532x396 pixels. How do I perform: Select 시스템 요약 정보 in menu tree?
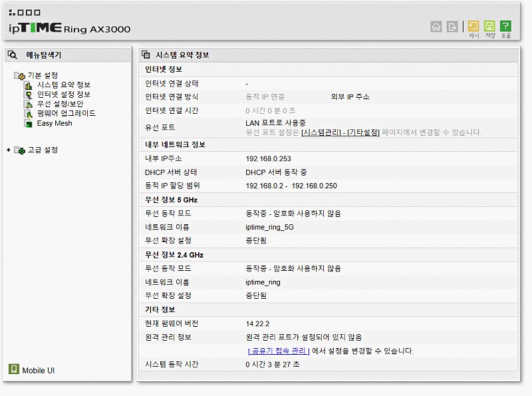[63, 85]
